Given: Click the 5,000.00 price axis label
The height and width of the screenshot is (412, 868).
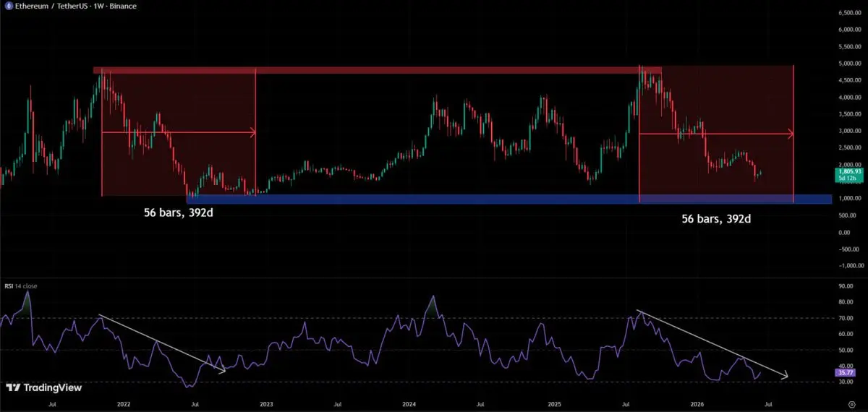Looking at the screenshot, I should click(849, 64).
